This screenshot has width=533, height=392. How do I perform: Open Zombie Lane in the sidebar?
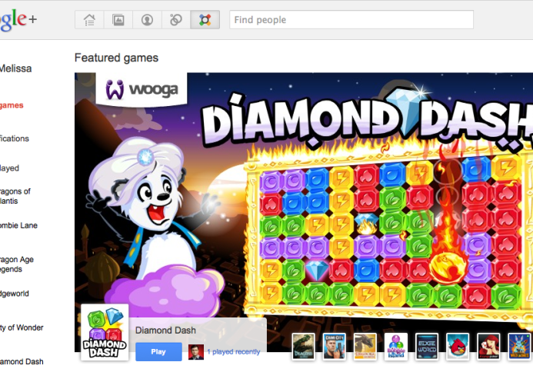click(x=18, y=225)
